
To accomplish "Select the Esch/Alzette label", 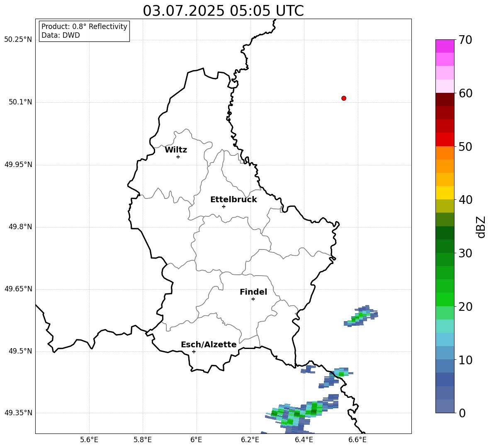I will click(x=209, y=344).
